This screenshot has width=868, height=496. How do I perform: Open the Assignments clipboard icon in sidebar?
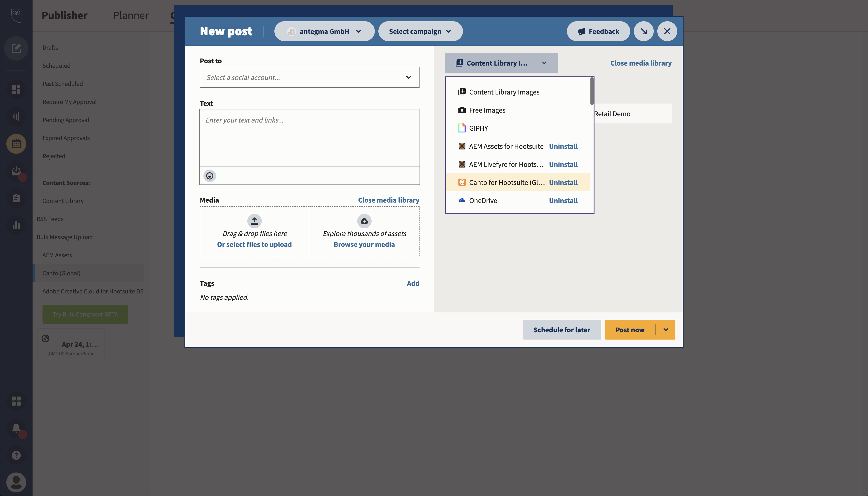point(16,198)
